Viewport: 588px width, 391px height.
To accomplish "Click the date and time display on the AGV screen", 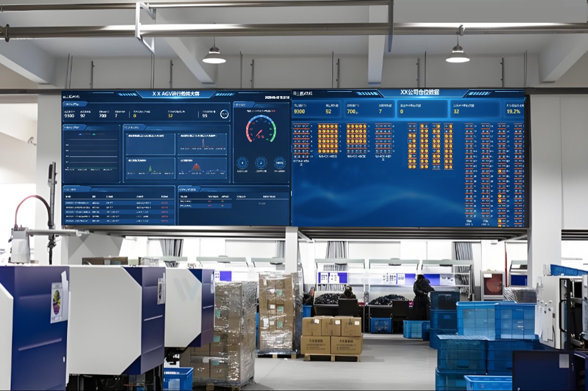I will [x=277, y=98].
